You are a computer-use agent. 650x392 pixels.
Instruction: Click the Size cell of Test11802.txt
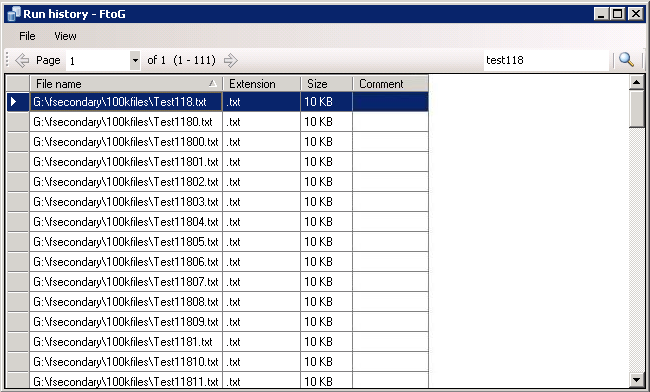pyautogui.click(x=326, y=182)
